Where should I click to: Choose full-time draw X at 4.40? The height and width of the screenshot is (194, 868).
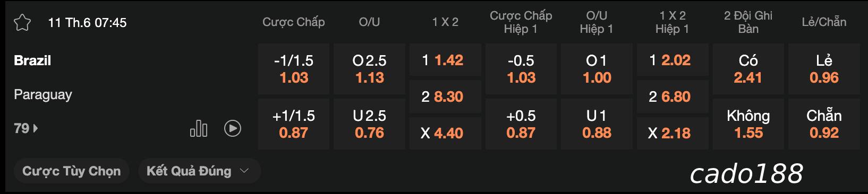(x=445, y=133)
